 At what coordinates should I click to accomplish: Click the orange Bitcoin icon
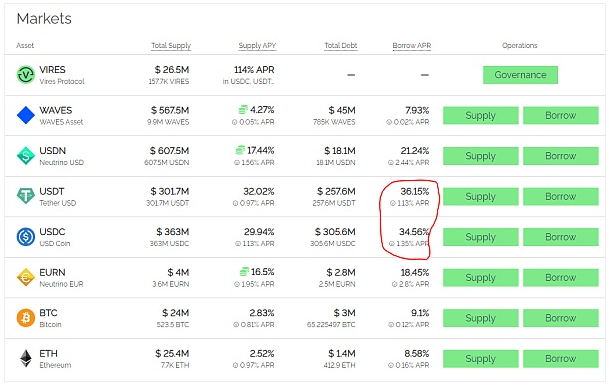pyautogui.click(x=26, y=318)
